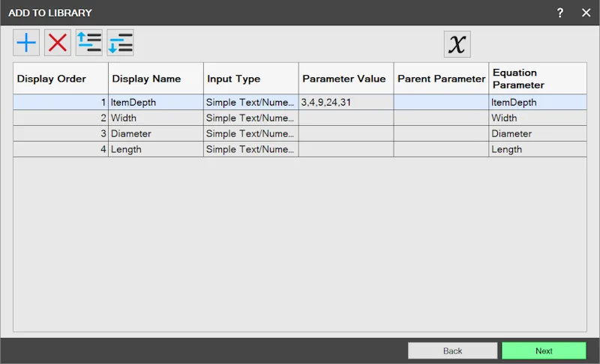The image size is (600, 364).
Task: Click display order number 4 cell
Action: pos(61,149)
